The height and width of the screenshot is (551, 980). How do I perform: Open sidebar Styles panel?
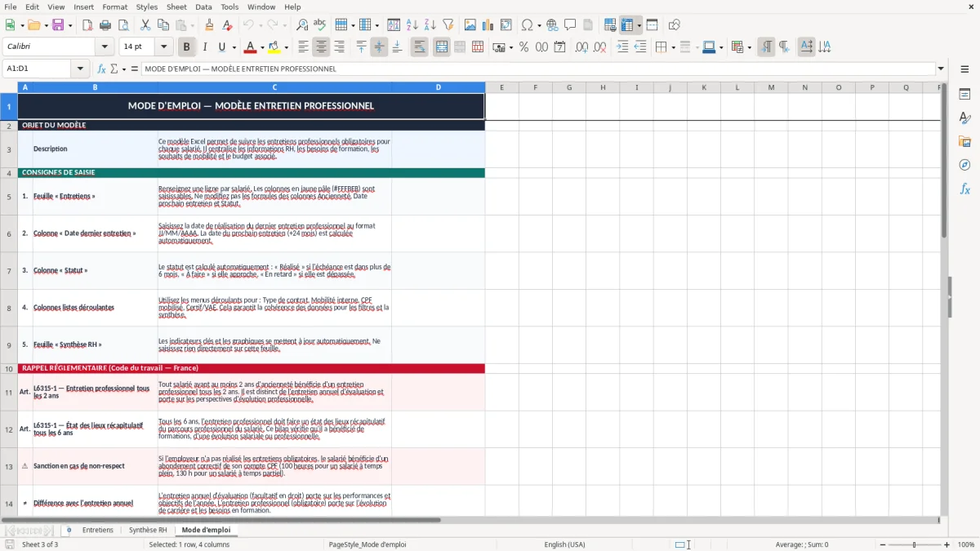tap(964, 118)
